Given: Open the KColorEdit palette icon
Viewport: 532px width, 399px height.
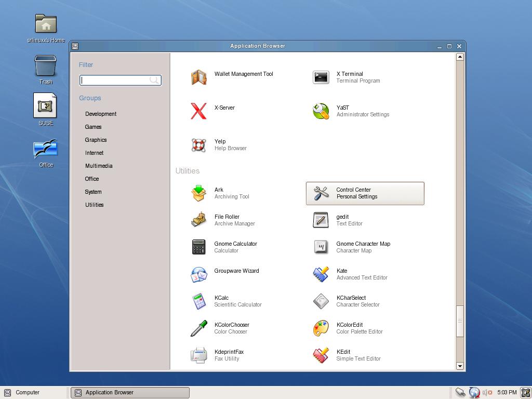Looking at the screenshot, I should (x=321, y=328).
